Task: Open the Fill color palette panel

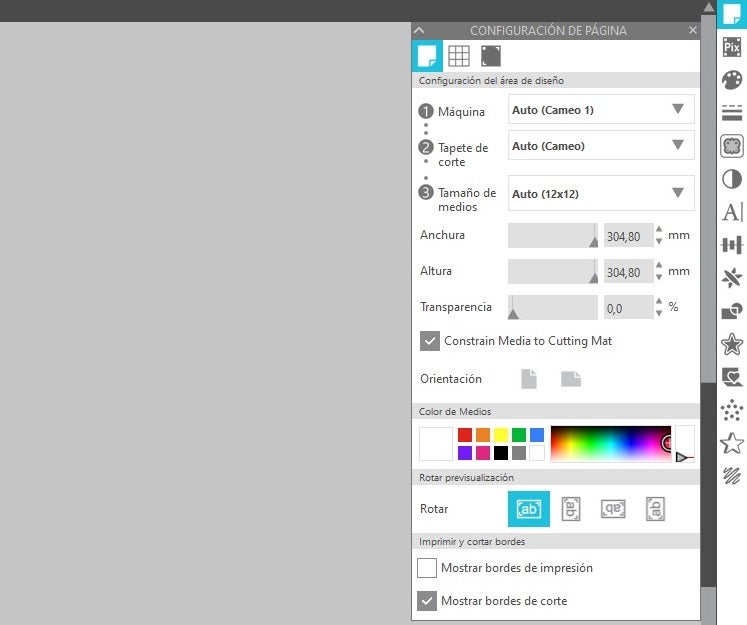Action: [732, 80]
